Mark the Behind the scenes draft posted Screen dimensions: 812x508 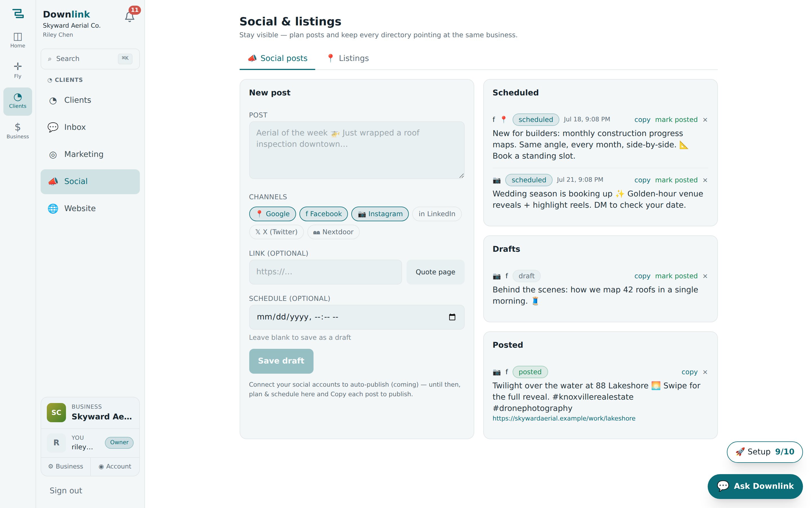coord(676,276)
